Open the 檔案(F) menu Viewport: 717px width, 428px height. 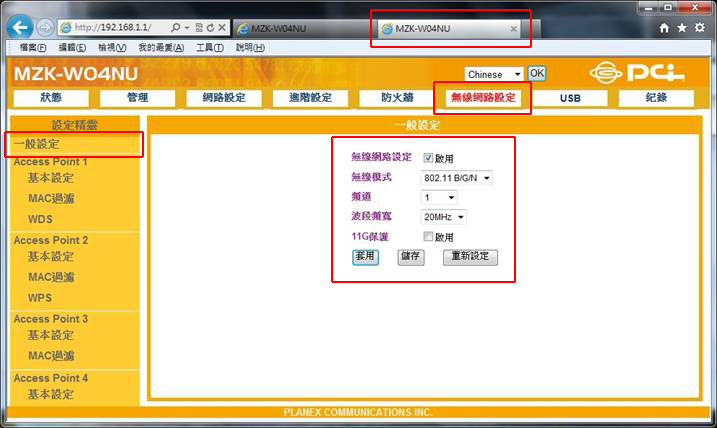coord(33,48)
